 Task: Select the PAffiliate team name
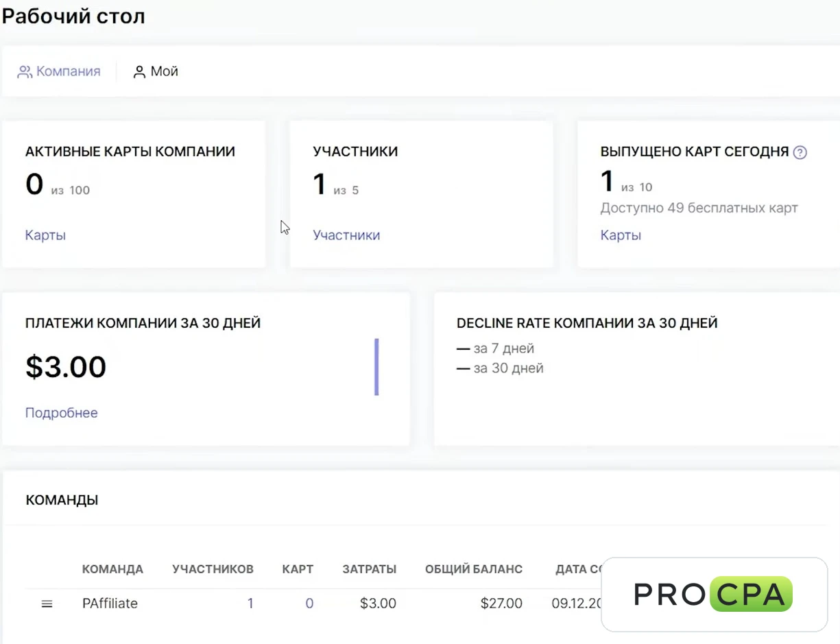110,604
